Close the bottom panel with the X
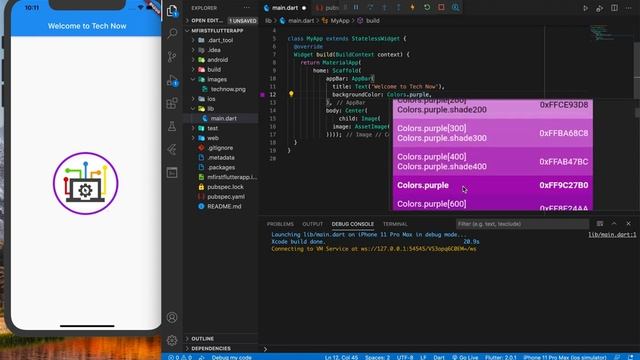Viewport: 640px width, 360px height. point(629,224)
